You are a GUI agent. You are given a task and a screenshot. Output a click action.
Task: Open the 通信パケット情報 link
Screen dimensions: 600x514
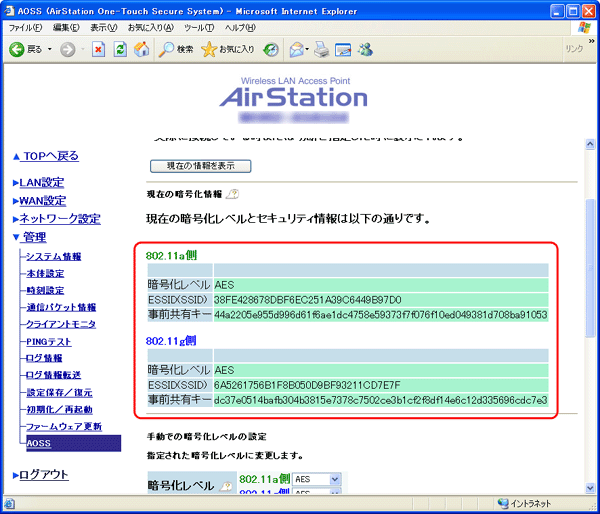(x=61, y=307)
